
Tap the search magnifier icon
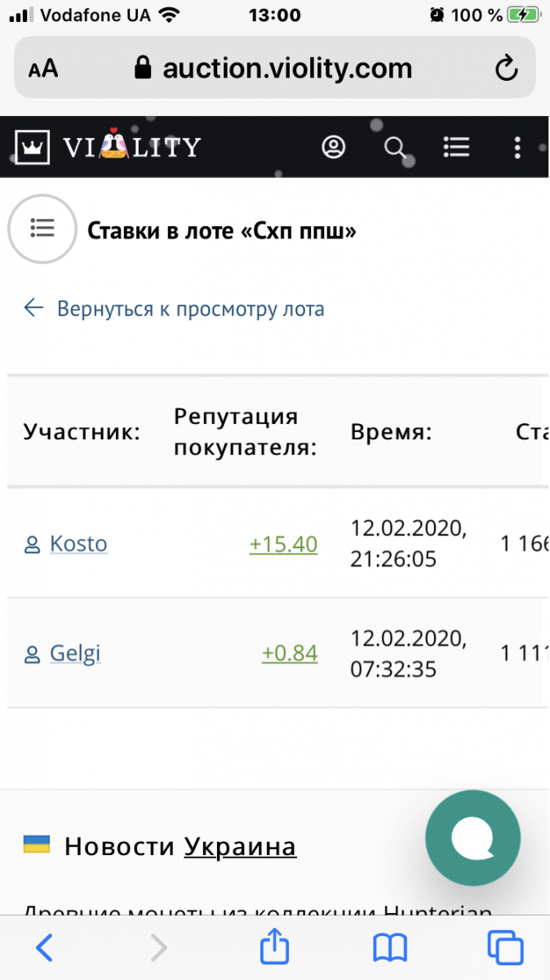click(395, 147)
